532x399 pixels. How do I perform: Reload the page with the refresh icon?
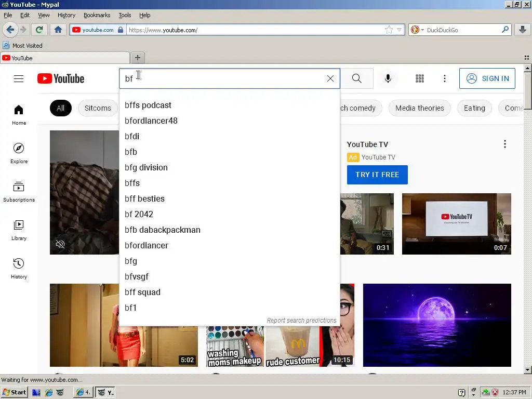tap(39, 30)
